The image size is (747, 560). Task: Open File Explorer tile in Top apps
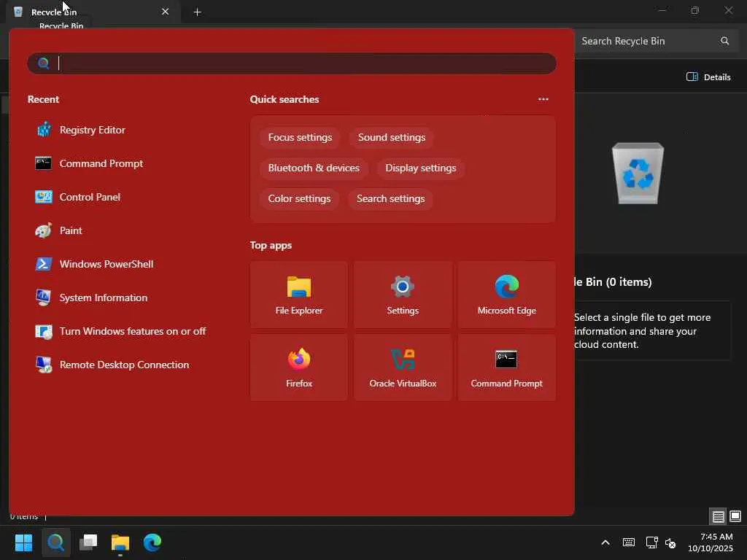coord(298,295)
